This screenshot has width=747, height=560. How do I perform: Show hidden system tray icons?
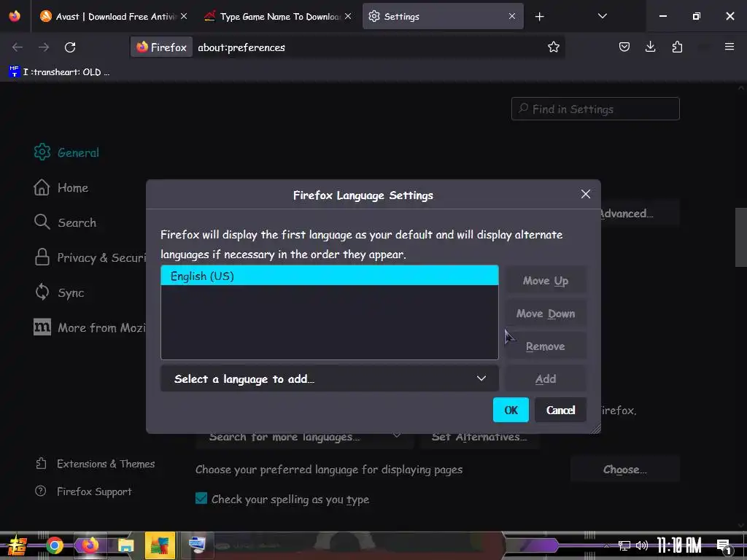click(x=606, y=545)
